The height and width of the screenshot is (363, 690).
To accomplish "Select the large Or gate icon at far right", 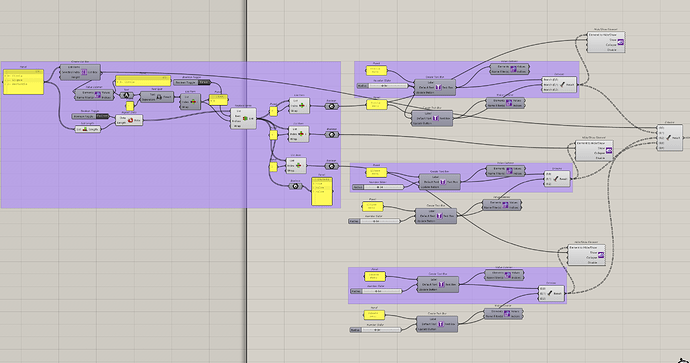I will point(668,138).
